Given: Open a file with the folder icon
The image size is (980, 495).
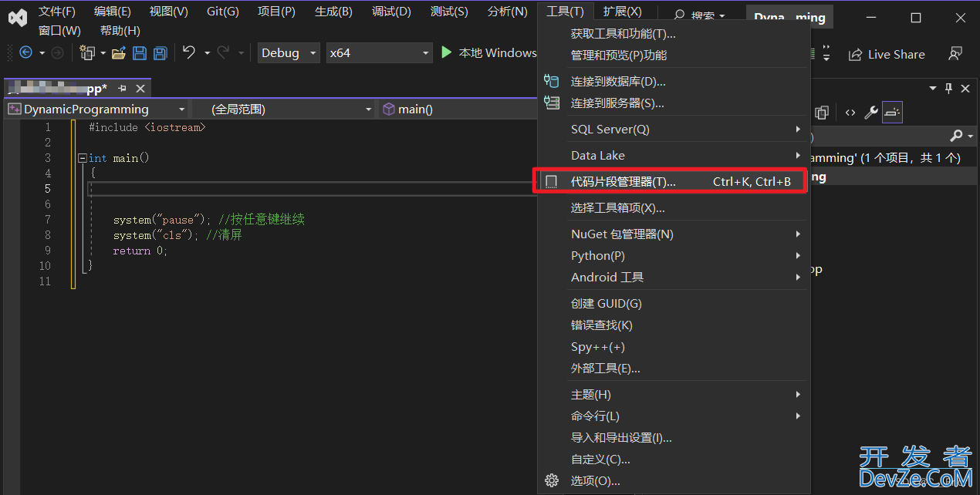Looking at the screenshot, I should (119, 52).
